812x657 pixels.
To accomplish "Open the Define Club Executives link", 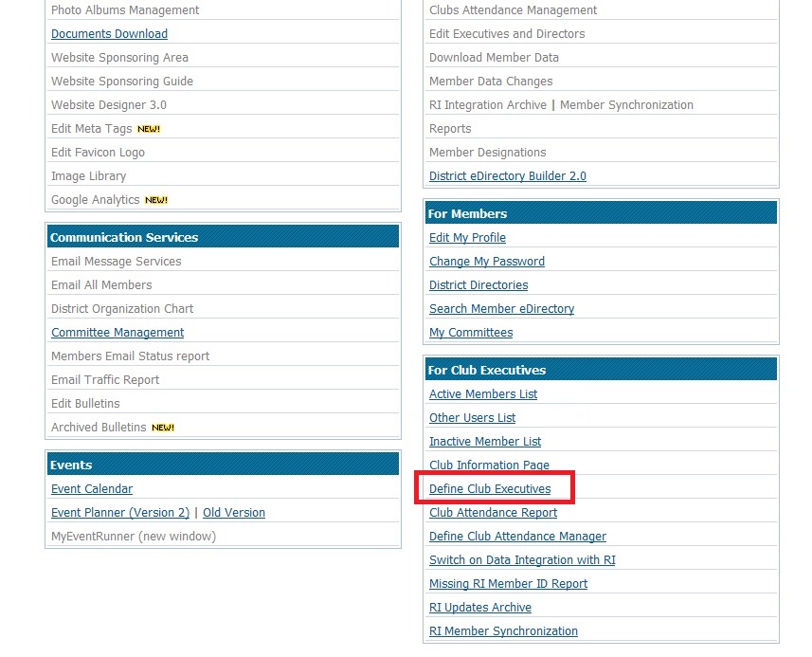I will [x=490, y=489].
